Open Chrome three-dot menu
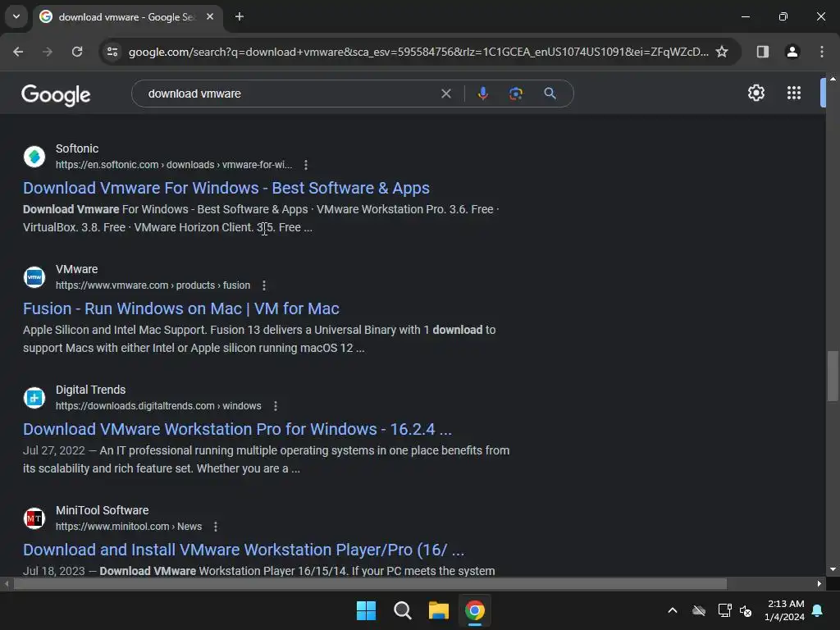This screenshot has width=840, height=630. click(x=822, y=52)
